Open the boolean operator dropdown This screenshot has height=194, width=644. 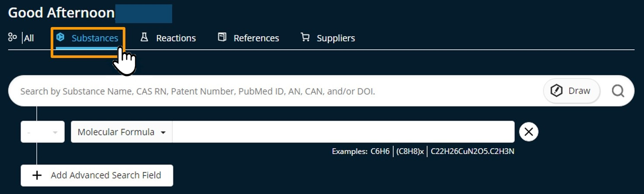tap(43, 132)
